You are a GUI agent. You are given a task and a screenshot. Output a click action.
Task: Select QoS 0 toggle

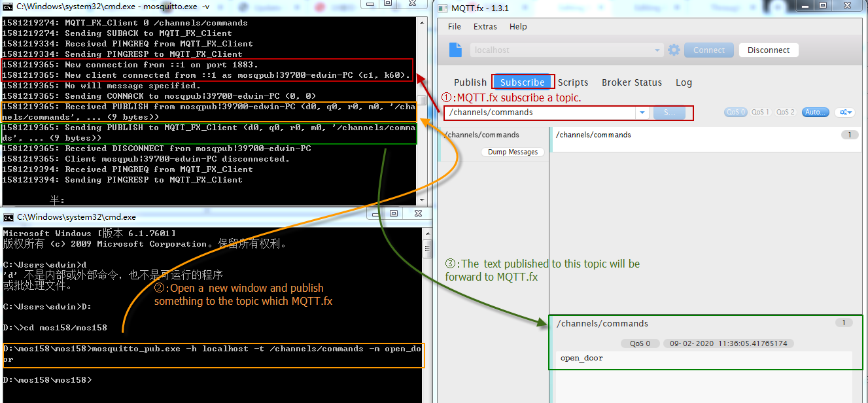click(735, 113)
